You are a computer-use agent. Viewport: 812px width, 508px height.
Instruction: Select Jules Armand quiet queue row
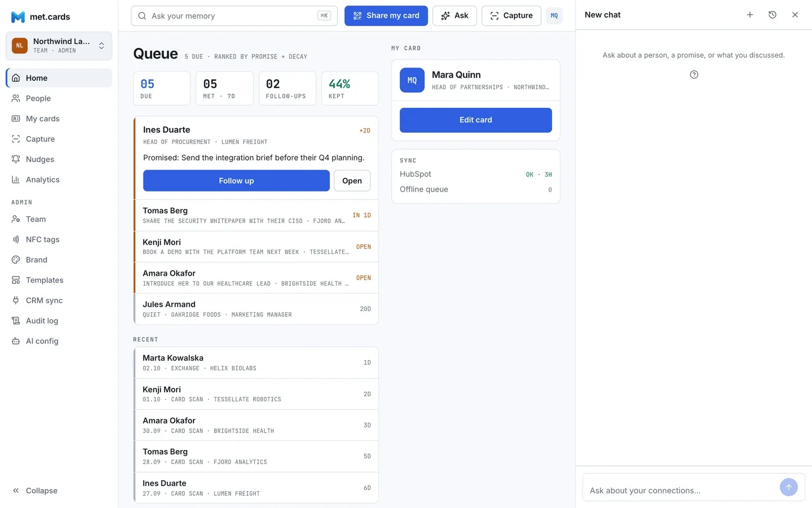[256, 309]
